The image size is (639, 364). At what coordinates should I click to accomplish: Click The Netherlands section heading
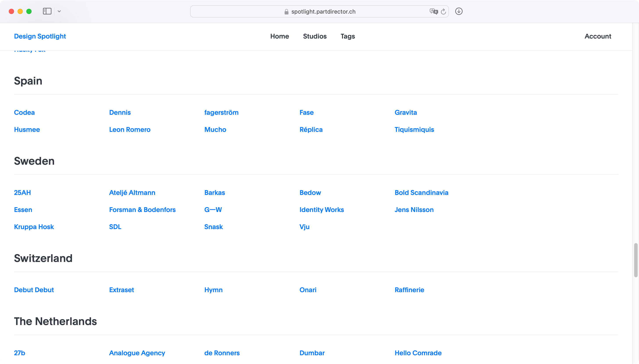[x=55, y=321]
